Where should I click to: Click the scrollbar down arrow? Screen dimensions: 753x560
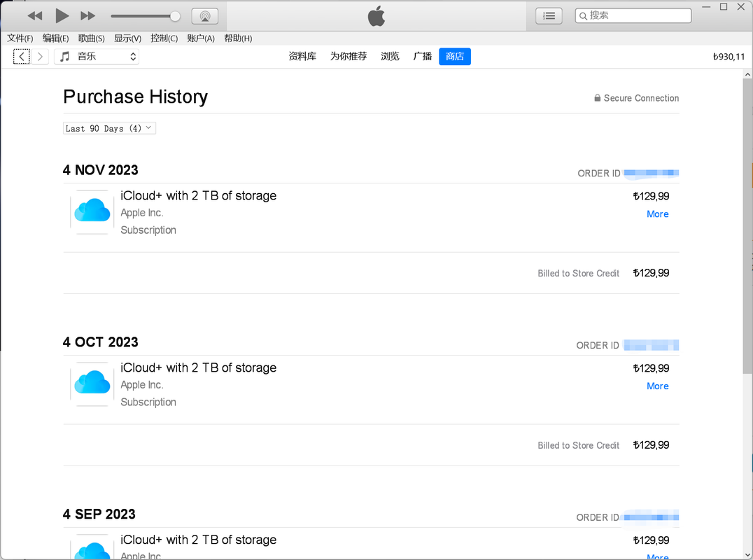(x=747, y=554)
